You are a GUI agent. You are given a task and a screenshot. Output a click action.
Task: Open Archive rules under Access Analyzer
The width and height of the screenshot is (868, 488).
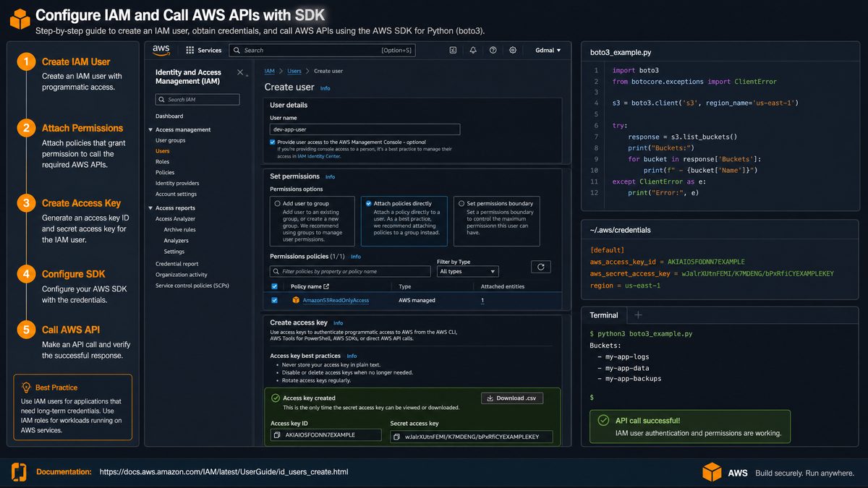[180, 230]
